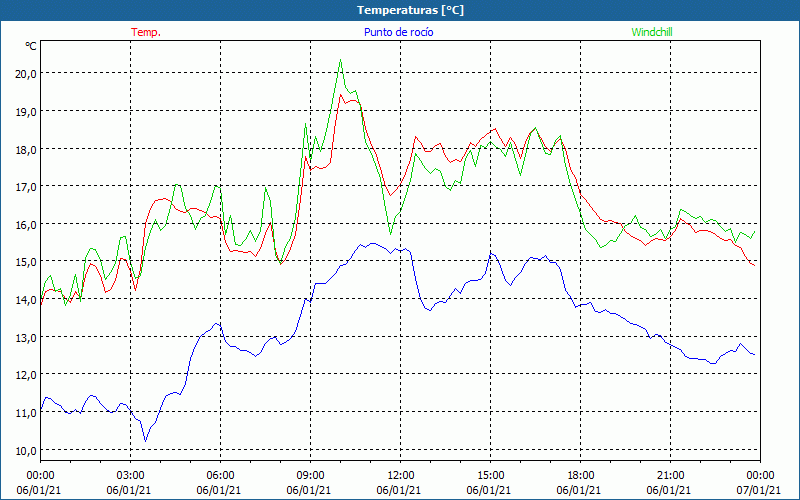Image resolution: width=800 pixels, height=500 pixels.
Task: Click the blue dew point minimum near 03:30
Action: 145,441
